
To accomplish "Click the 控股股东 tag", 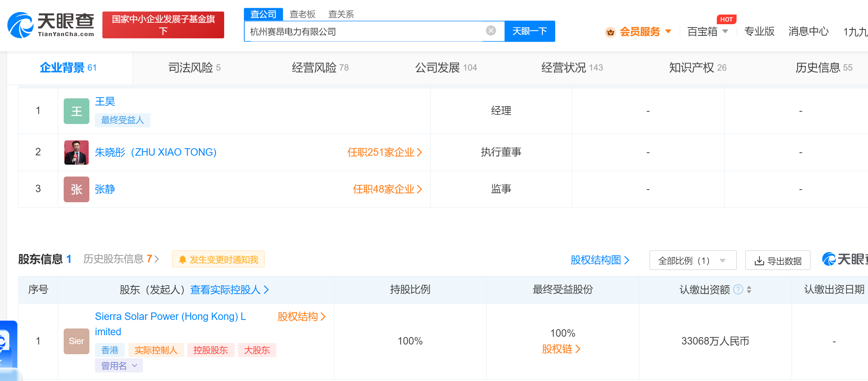I will [x=211, y=350].
